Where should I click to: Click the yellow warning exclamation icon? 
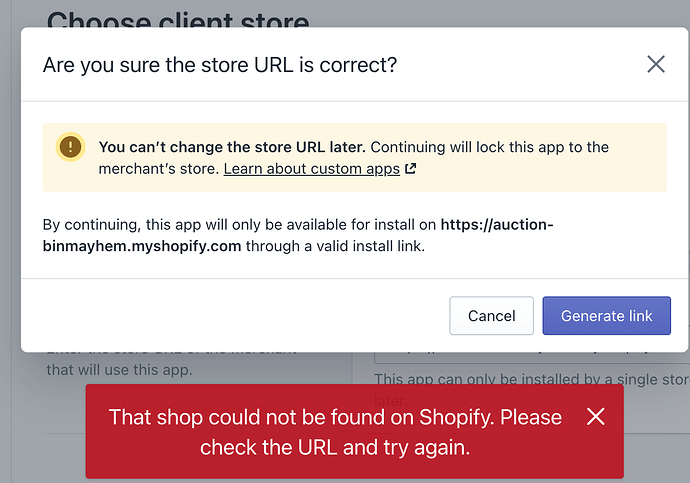(71, 147)
